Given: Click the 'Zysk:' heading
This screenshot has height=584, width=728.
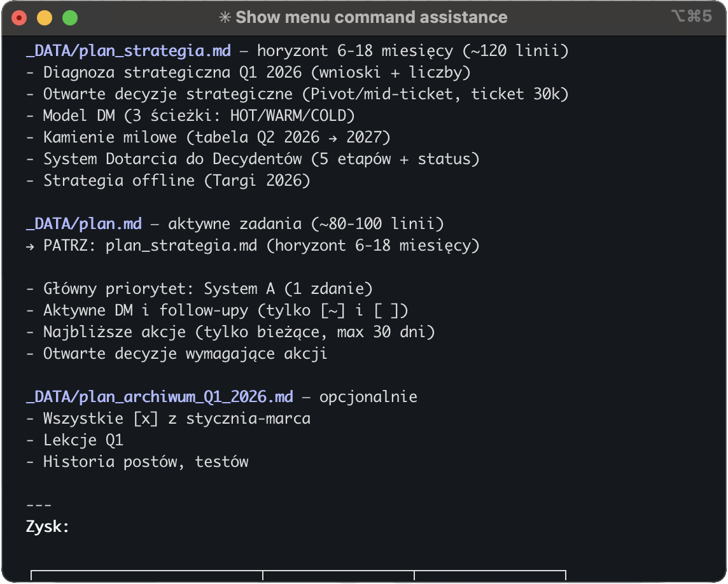Looking at the screenshot, I should [47, 527].
